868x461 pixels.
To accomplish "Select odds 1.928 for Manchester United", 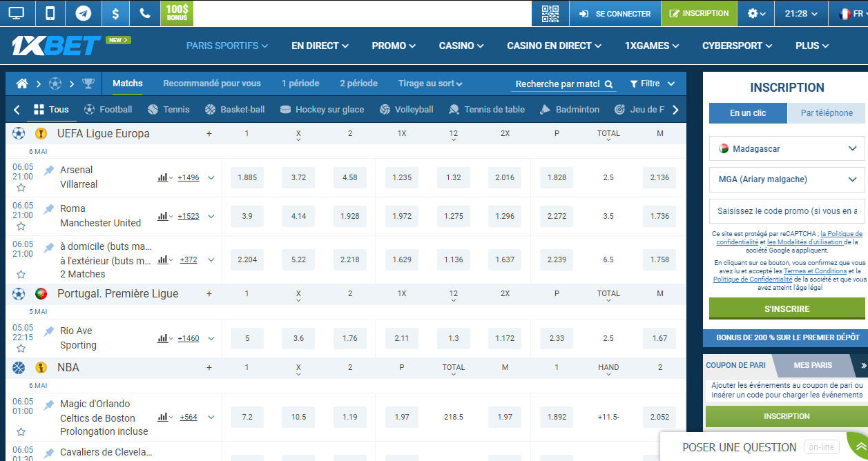I will (350, 216).
